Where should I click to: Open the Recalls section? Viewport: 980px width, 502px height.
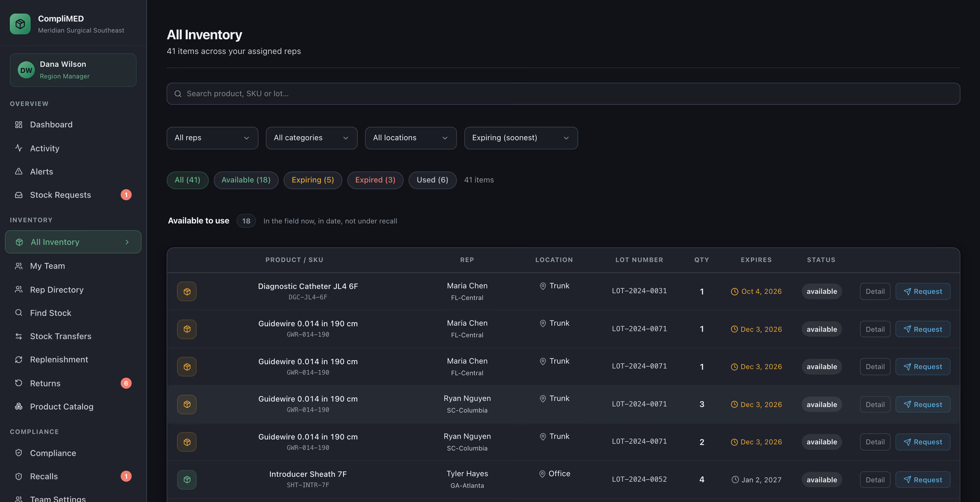coord(73,476)
